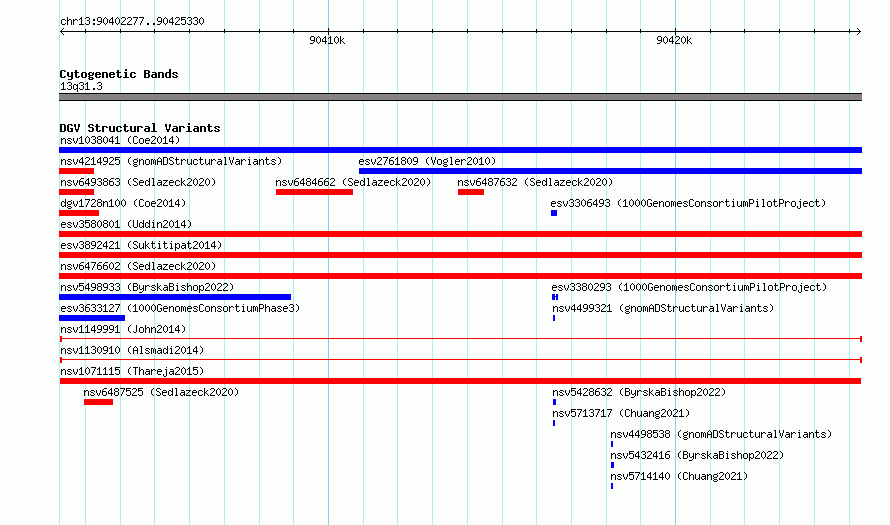Select the blue nsv1038041 variant bar
890x525 pixels.
[x=460, y=150]
